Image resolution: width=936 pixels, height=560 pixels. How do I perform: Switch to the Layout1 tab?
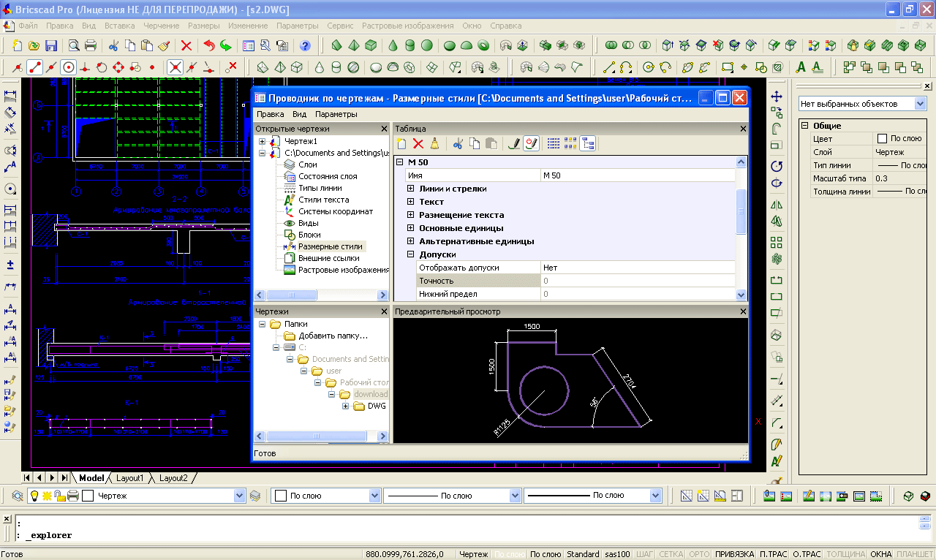pyautogui.click(x=131, y=478)
